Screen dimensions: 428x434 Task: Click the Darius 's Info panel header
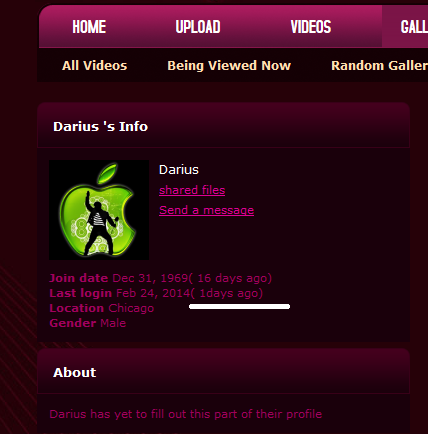click(x=100, y=127)
